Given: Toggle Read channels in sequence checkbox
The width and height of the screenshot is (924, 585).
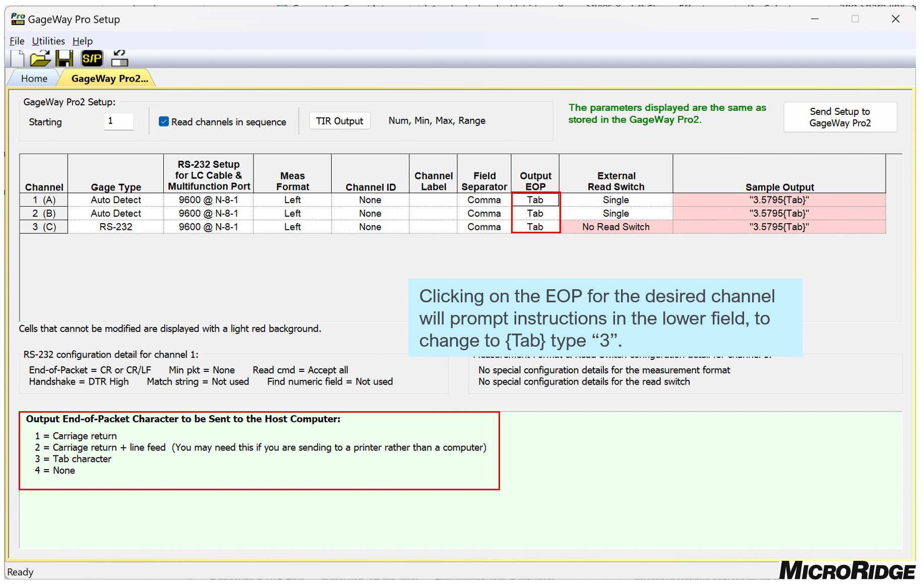Looking at the screenshot, I should click(164, 121).
